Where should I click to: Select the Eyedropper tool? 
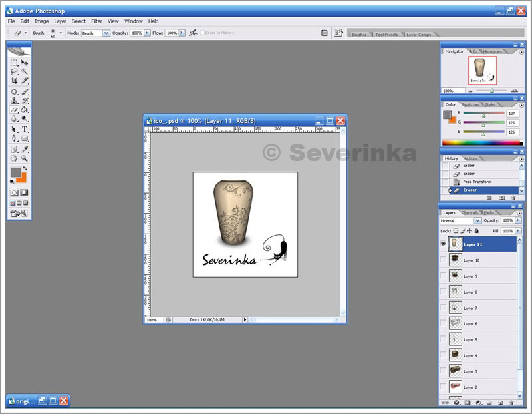pos(25,149)
